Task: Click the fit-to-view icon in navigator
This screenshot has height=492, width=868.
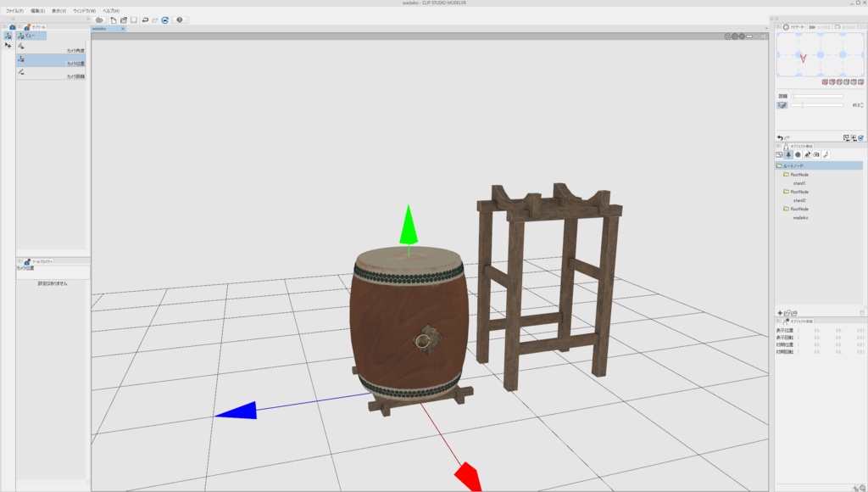Action: pyautogui.click(x=847, y=138)
